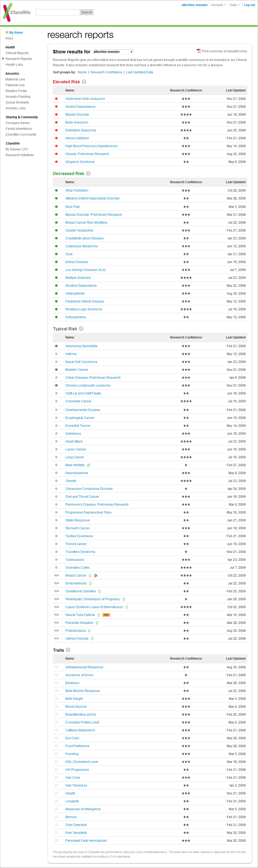Click Print summary of elevated risks
The image size is (258, 868).
[224, 51]
